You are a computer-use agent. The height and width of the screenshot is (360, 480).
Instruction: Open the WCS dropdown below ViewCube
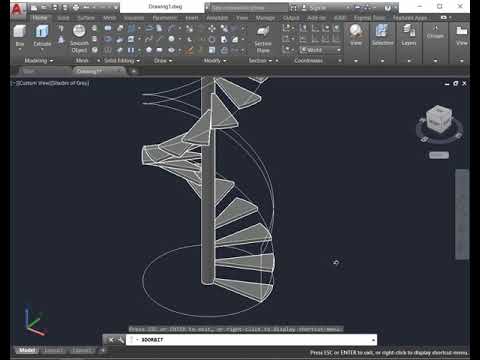point(439,155)
